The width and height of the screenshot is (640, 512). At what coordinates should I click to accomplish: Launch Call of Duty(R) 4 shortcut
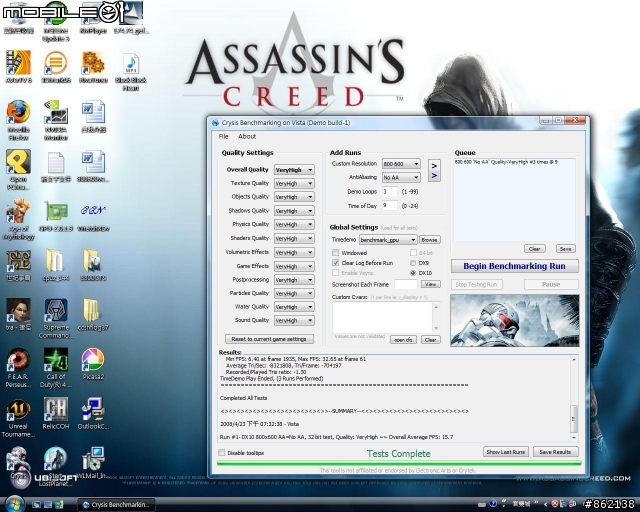[56, 367]
